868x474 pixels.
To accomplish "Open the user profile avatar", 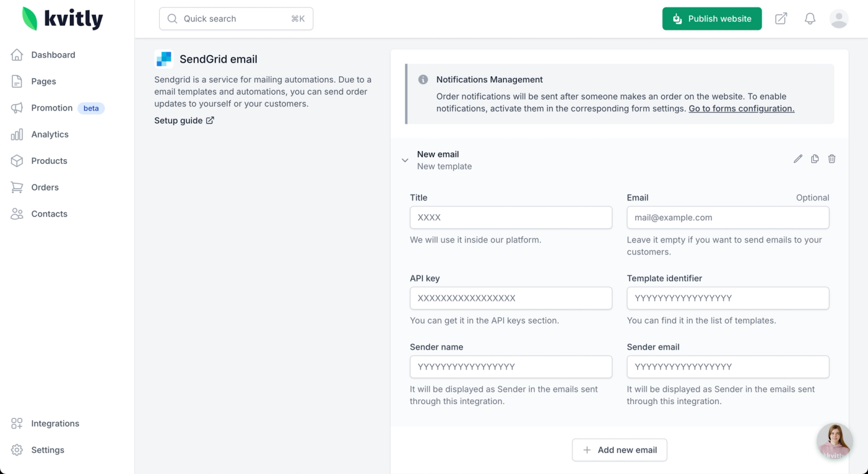I will coord(839,19).
